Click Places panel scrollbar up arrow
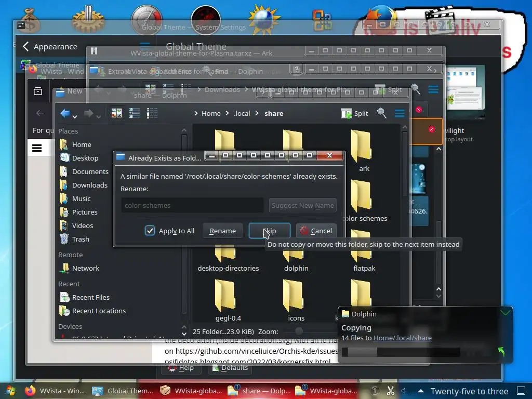The image size is (532, 399). coord(184,130)
